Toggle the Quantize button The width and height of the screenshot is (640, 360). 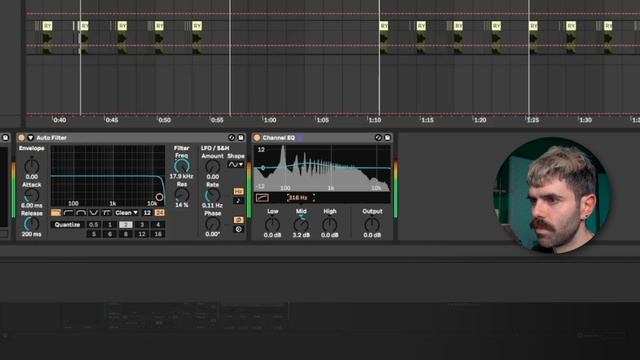67,224
